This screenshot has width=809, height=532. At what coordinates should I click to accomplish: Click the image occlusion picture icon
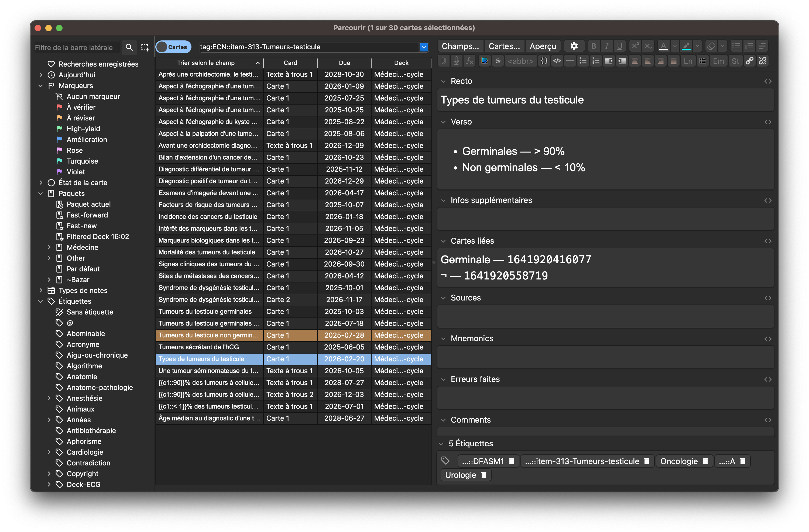[484, 61]
